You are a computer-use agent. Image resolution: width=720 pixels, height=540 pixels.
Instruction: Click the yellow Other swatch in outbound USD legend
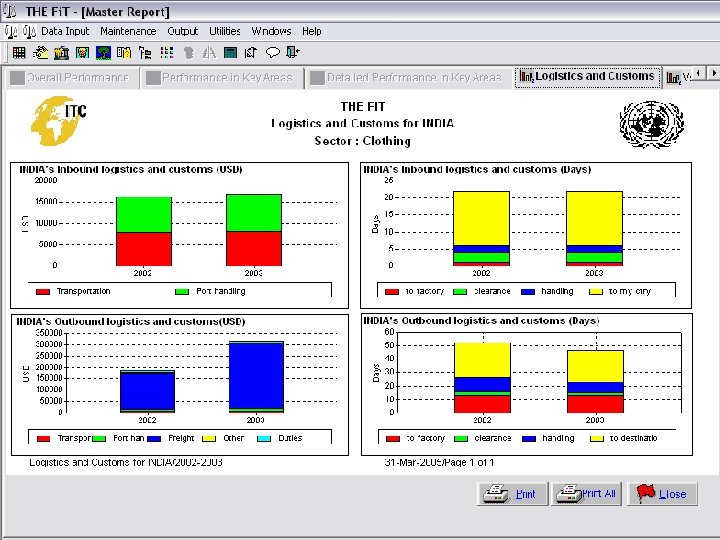click(x=209, y=439)
